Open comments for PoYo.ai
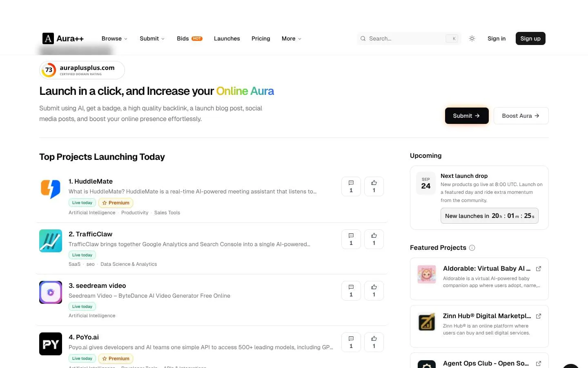The image size is (588, 368). coord(351,342)
